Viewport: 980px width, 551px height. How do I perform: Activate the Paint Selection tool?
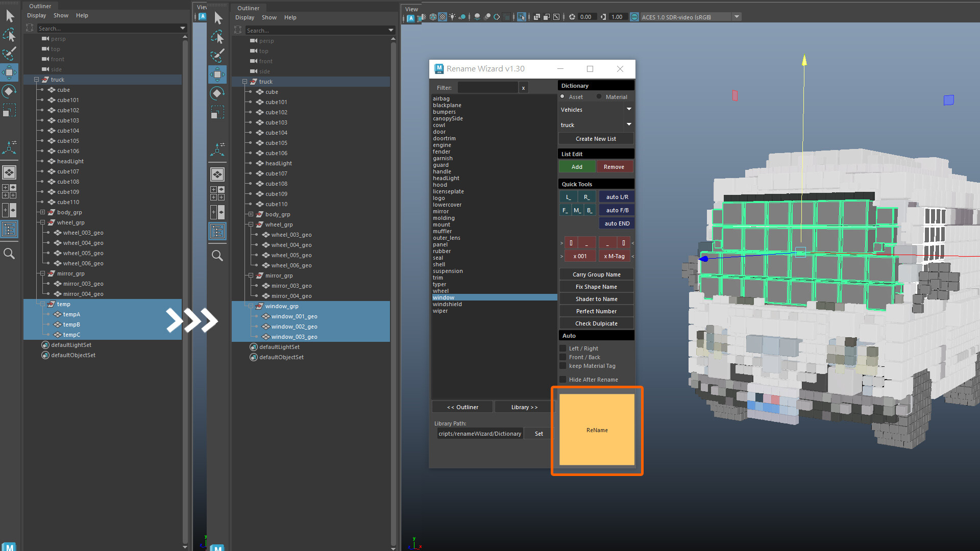coord(9,54)
